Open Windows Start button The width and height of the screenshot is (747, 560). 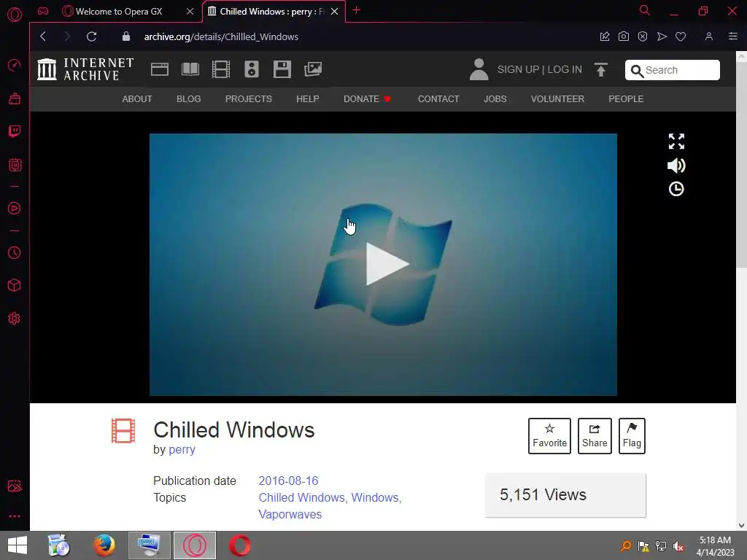pyautogui.click(x=18, y=545)
